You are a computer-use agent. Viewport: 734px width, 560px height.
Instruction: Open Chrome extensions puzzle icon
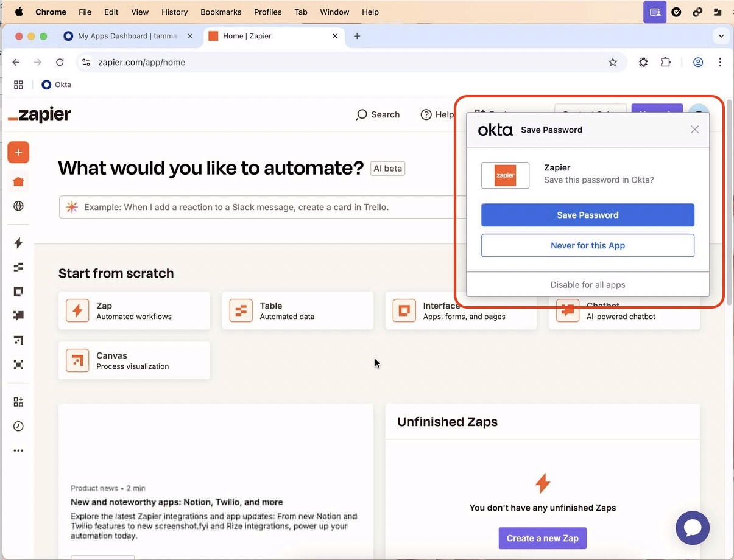(665, 62)
